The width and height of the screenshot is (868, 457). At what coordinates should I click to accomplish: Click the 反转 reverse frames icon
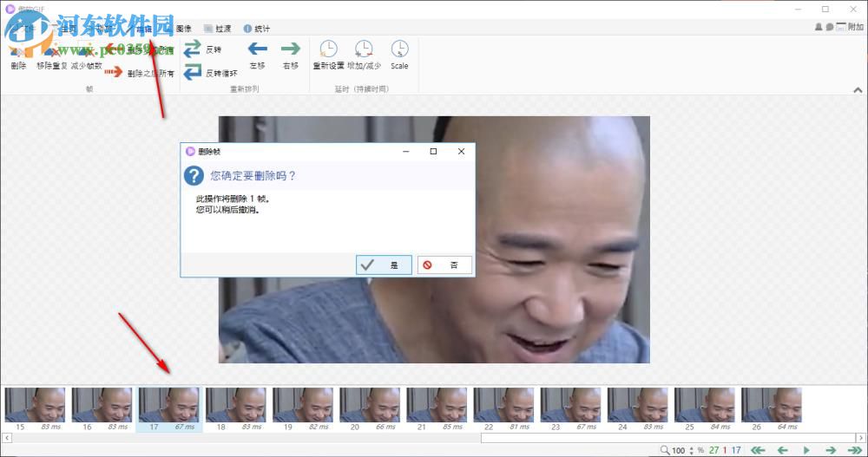click(x=192, y=49)
